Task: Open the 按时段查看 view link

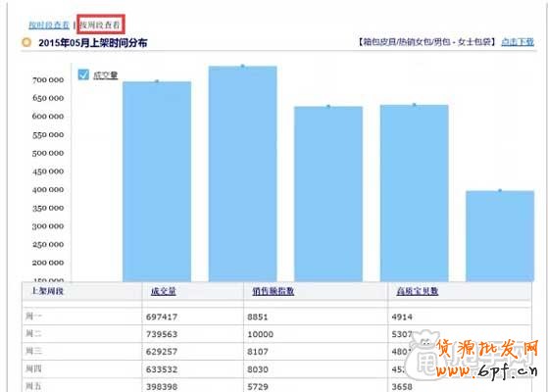Action: (x=49, y=24)
